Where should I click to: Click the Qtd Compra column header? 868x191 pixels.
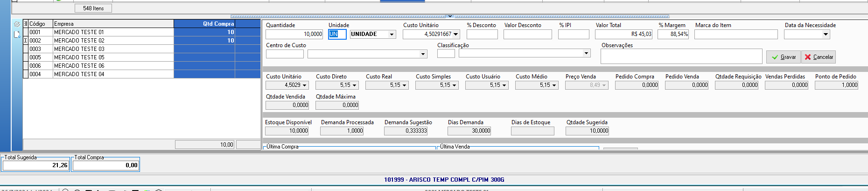(204, 24)
